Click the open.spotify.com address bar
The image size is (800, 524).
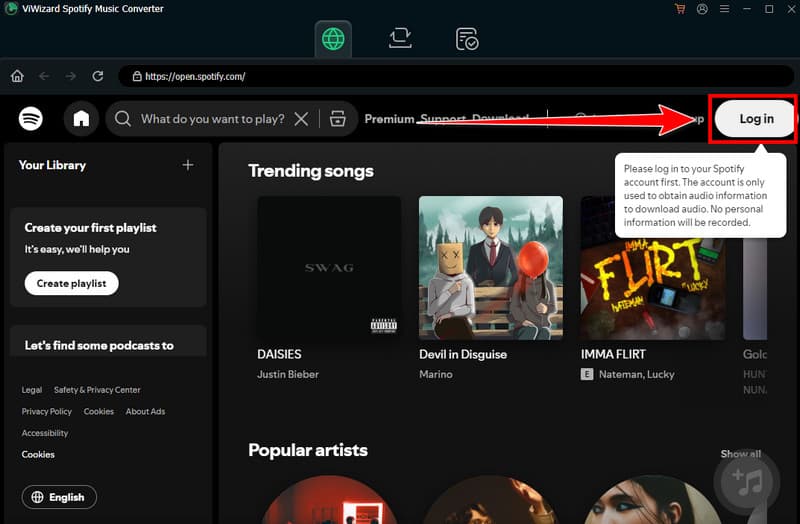coord(456,76)
